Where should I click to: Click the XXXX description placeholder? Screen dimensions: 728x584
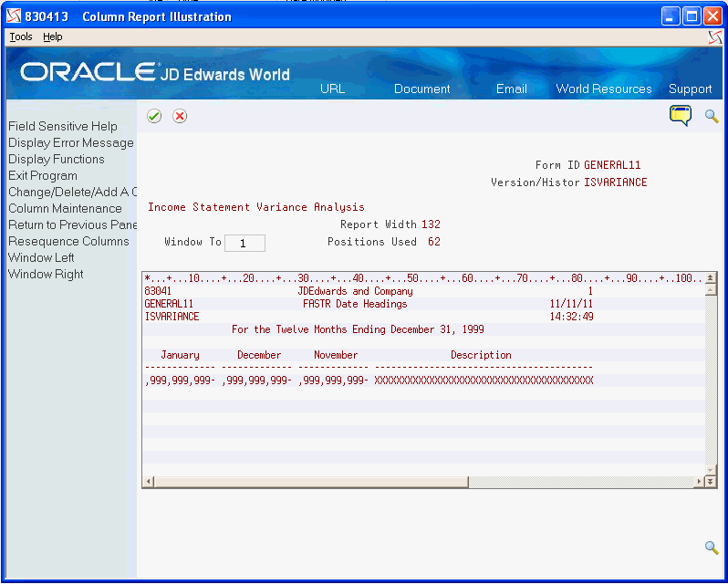click(484, 381)
